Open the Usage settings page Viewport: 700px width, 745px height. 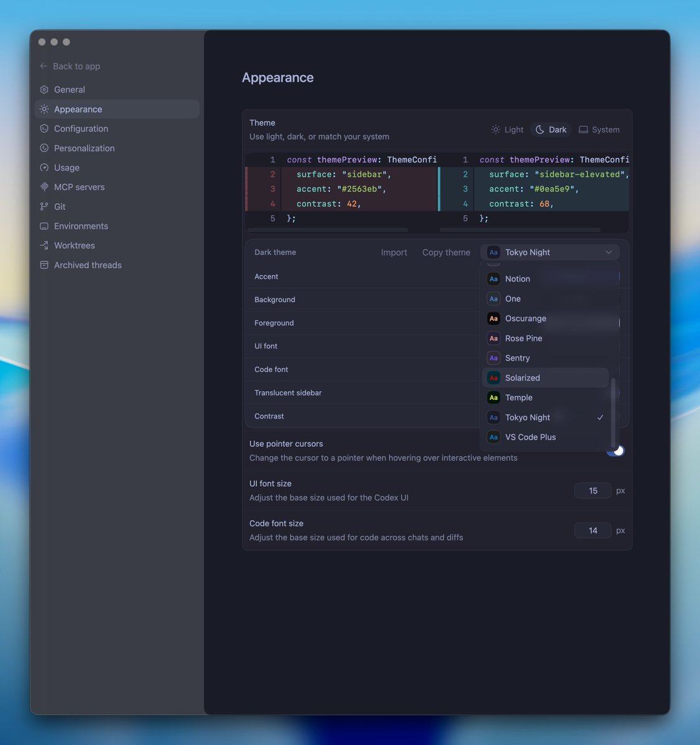[117, 168]
